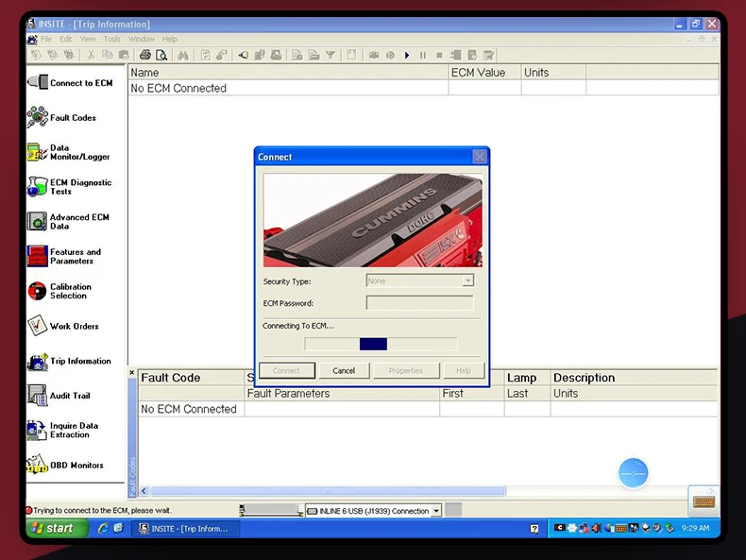The image size is (746, 560).
Task: Click the Description column header
Action: tap(635, 378)
